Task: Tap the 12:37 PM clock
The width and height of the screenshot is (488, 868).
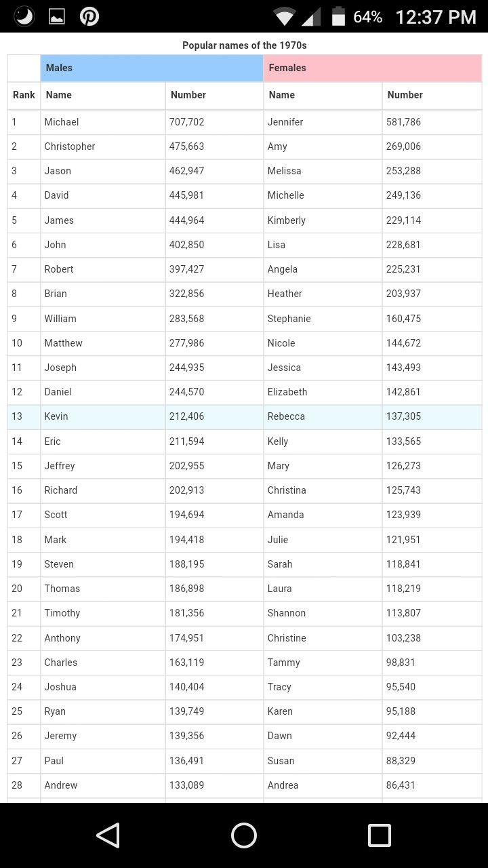Action: click(x=436, y=17)
